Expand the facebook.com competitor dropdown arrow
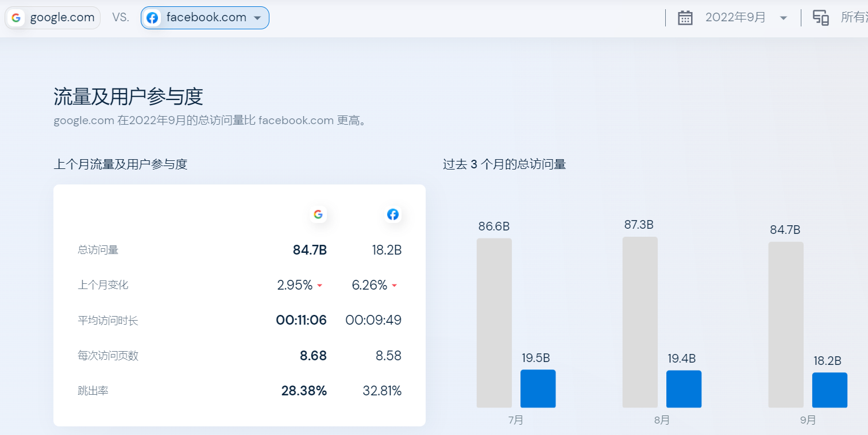868x435 pixels. [x=257, y=18]
